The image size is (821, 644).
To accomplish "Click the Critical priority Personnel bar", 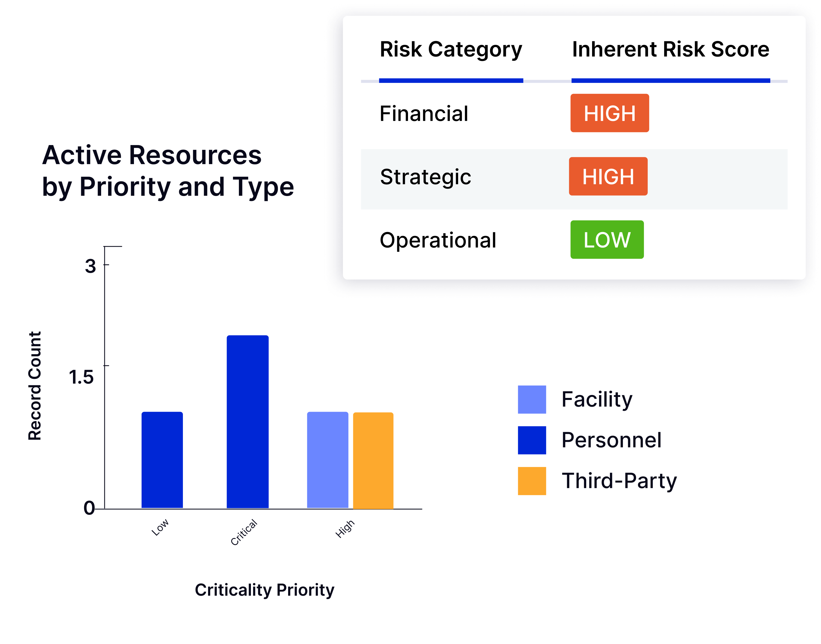I will click(x=247, y=422).
